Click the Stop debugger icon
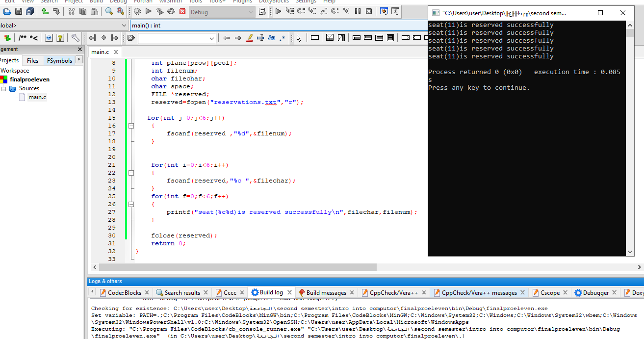 [x=369, y=11]
